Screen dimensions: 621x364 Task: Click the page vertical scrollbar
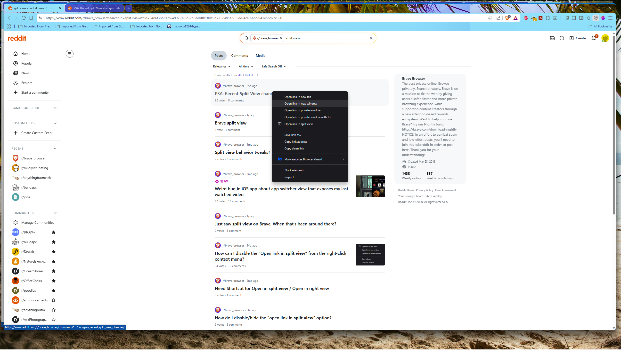pyautogui.click(x=614, y=123)
